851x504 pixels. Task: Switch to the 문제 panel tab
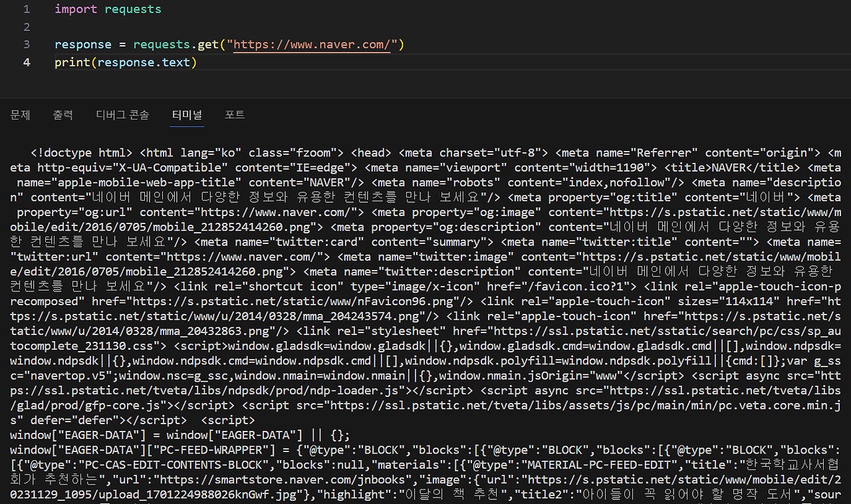(21, 114)
